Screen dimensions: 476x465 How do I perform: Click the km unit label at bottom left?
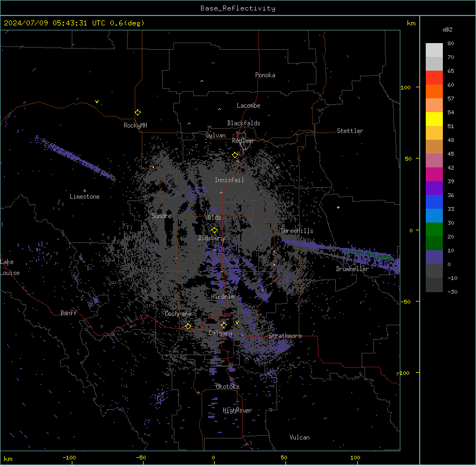click(8, 458)
